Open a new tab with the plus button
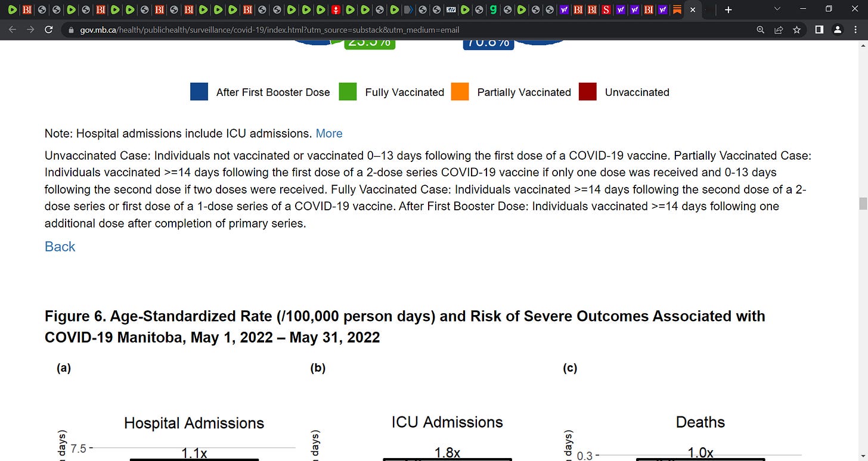The width and height of the screenshot is (868, 461). click(x=728, y=10)
